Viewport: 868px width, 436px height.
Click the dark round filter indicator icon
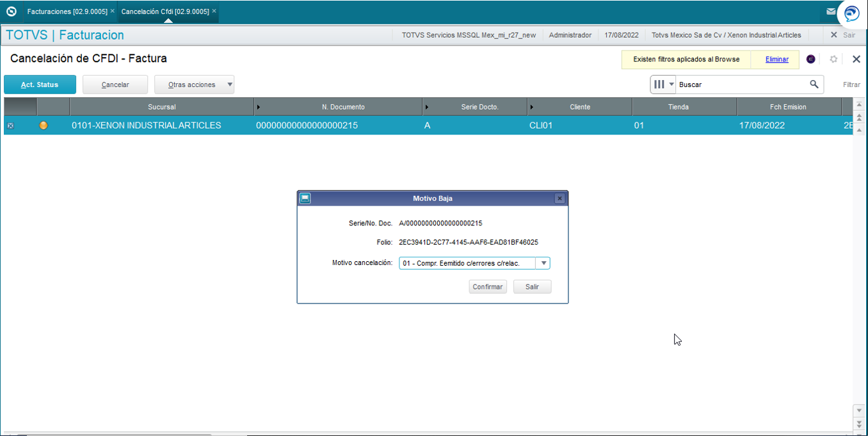click(x=811, y=60)
